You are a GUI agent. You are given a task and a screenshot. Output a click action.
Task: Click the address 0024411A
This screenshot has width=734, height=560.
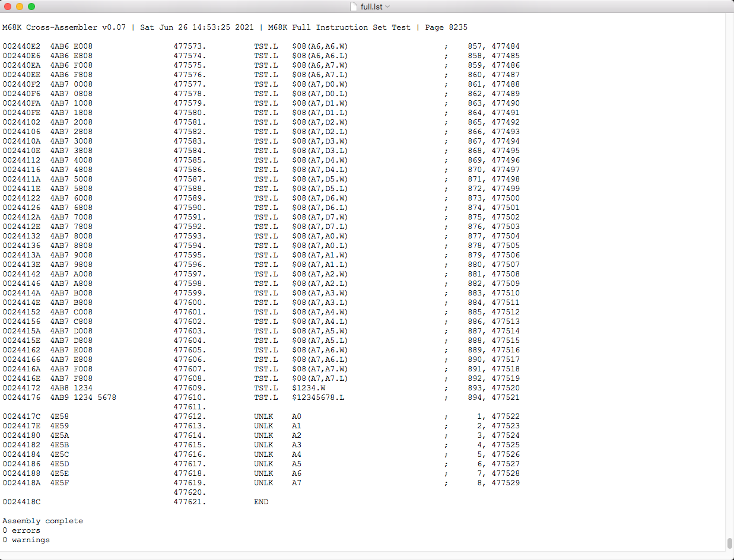point(21,179)
